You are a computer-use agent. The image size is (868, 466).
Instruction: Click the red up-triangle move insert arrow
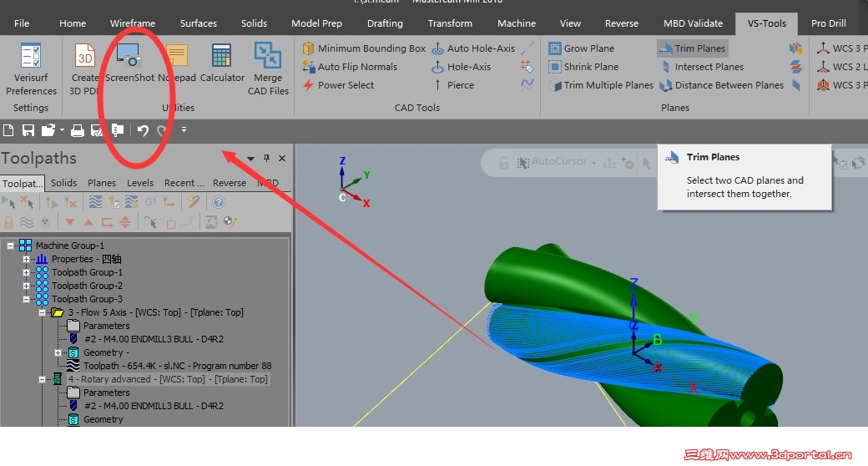click(x=88, y=223)
